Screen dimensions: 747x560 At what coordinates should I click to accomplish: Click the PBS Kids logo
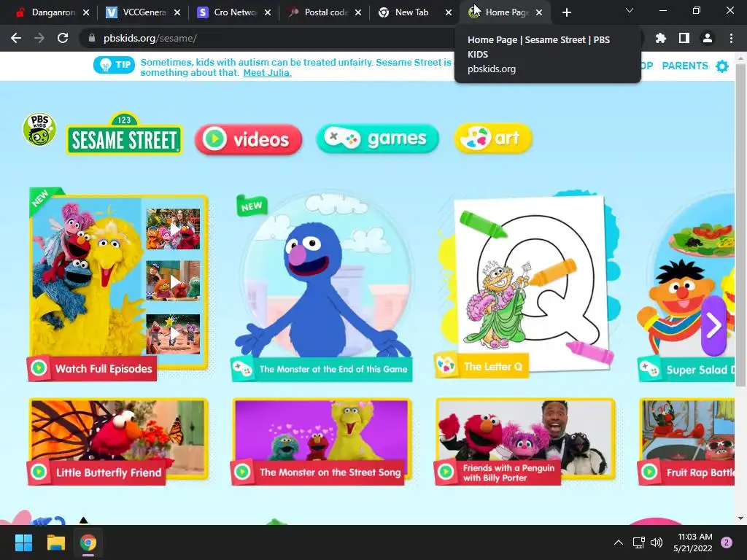point(39,130)
